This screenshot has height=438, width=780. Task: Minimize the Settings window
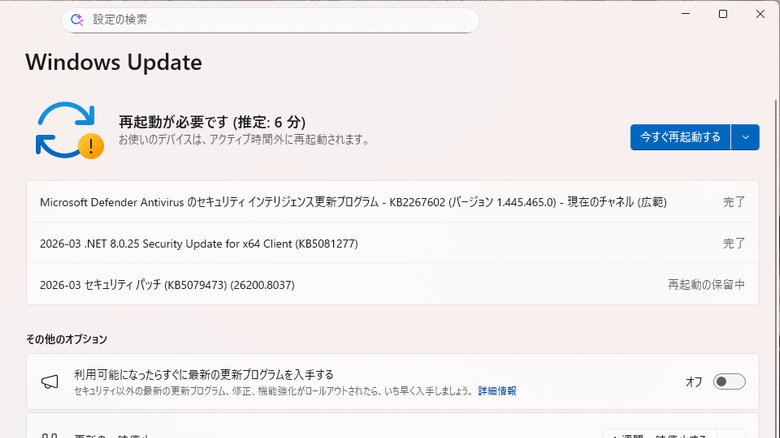click(685, 13)
